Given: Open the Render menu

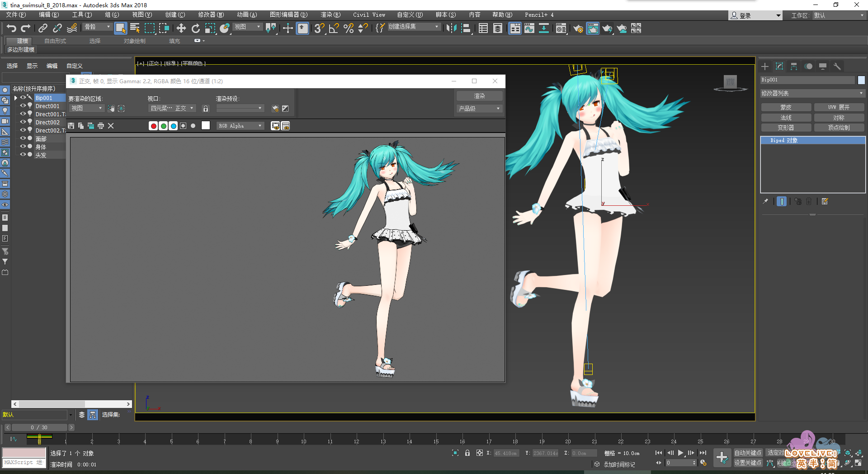Looking at the screenshot, I should point(330,15).
